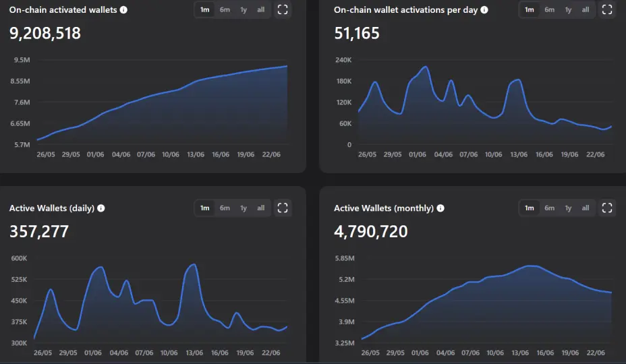Screen dimensions: 626x364
Task: Click the 600K axis label
Action: (x=19, y=258)
